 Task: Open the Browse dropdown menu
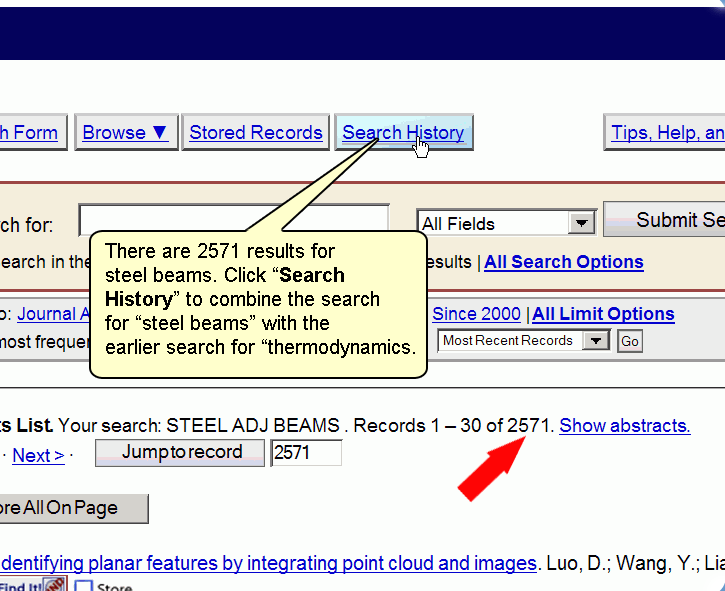click(125, 132)
